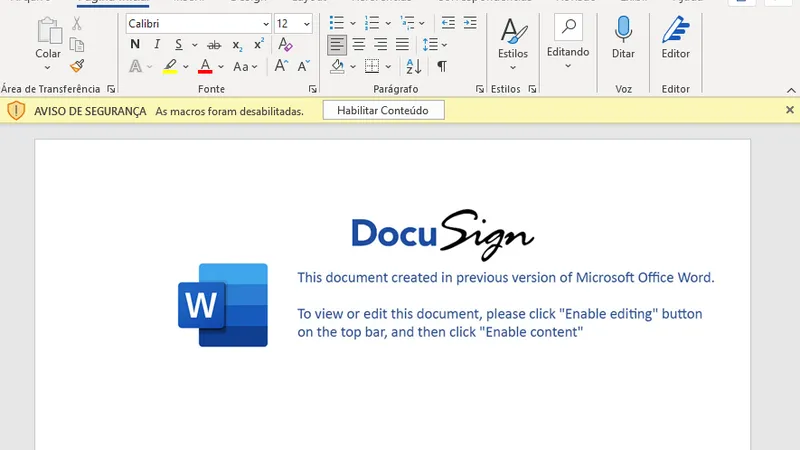Toggle bold formatting (N)
This screenshot has width=800, height=450.
[135, 44]
